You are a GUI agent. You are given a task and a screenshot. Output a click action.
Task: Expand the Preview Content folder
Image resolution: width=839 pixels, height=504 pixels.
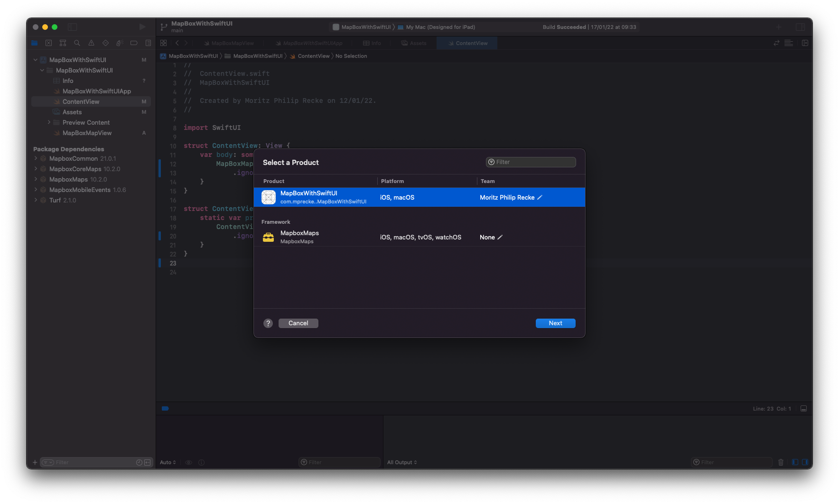(x=49, y=122)
